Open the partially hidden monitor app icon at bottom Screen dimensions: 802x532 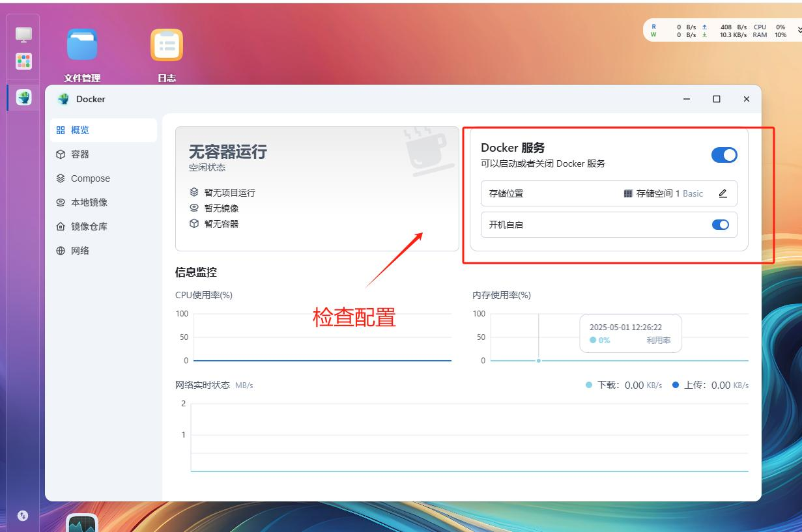click(82, 523)
